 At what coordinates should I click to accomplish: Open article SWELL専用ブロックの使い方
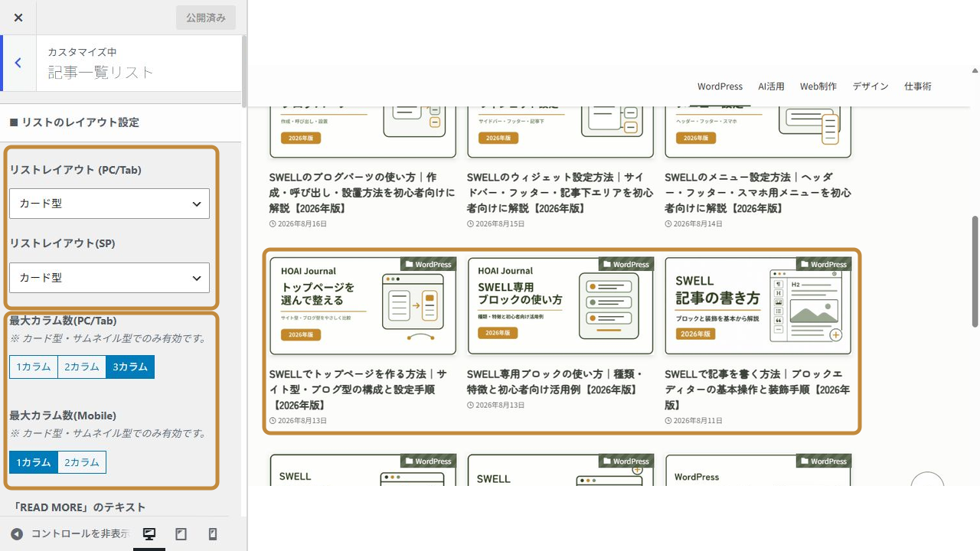click(x=555, y=382)
